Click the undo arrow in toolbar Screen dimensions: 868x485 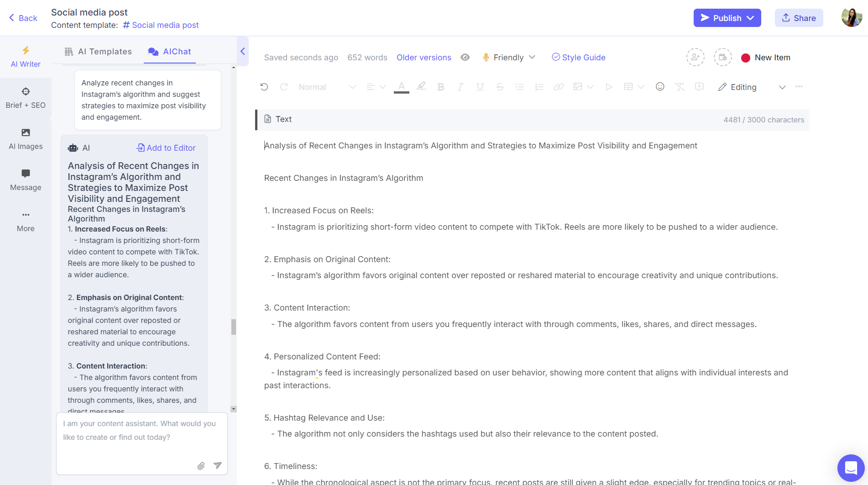coord(264,87)
